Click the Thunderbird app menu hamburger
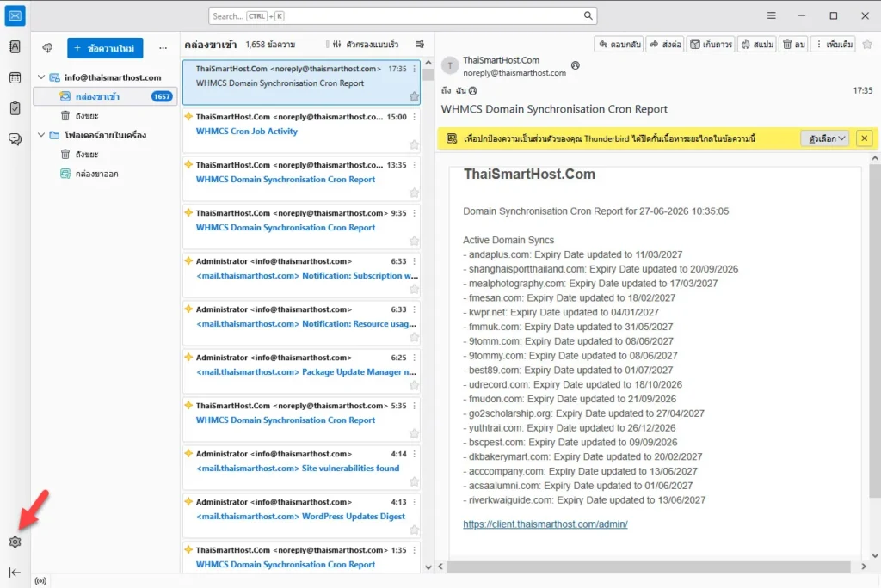 coord(772,15)
